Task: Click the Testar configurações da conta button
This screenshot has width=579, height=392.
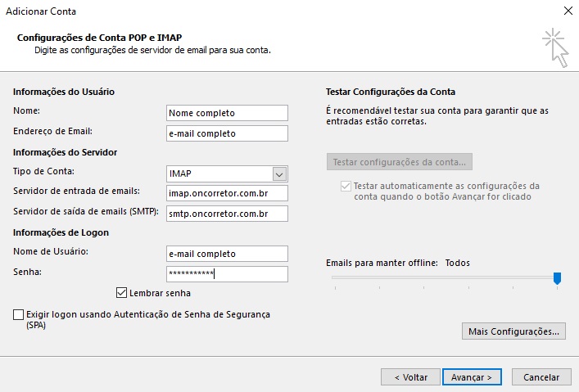Action: 399,162
